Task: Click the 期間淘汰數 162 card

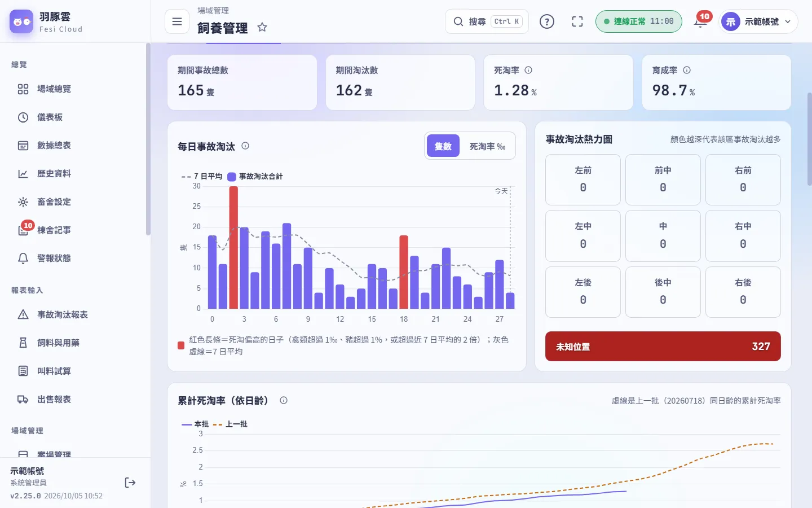Action: coord(400,82)
